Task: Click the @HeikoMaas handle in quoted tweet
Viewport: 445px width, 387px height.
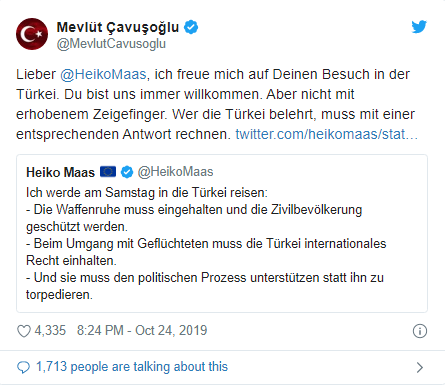Action: click(x=175, y=172)
